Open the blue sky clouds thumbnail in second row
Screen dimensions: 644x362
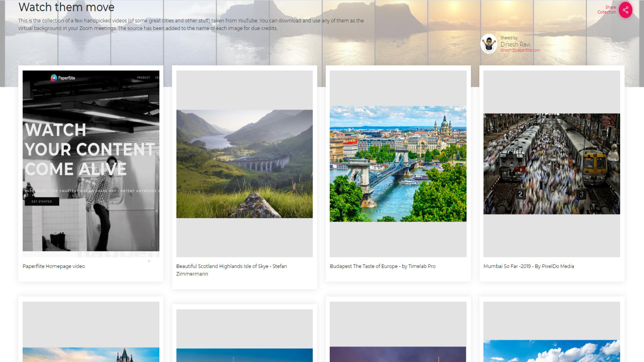(552, 332)
